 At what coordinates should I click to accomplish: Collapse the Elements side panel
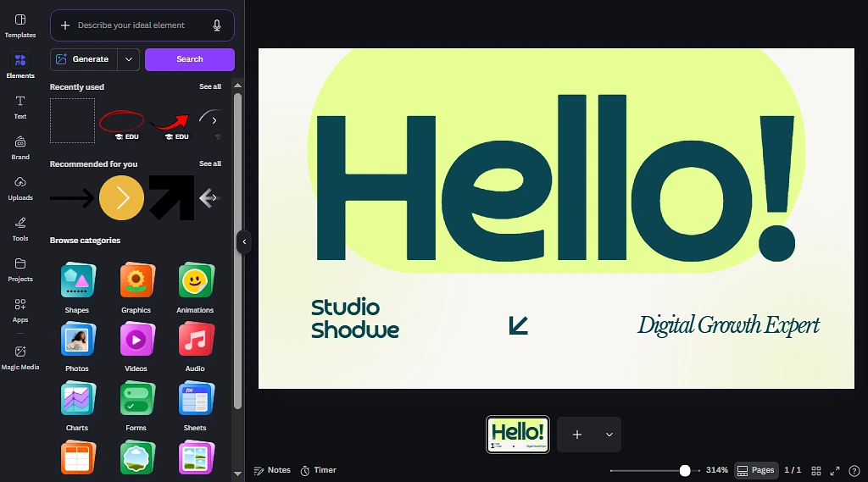point(244,241)
